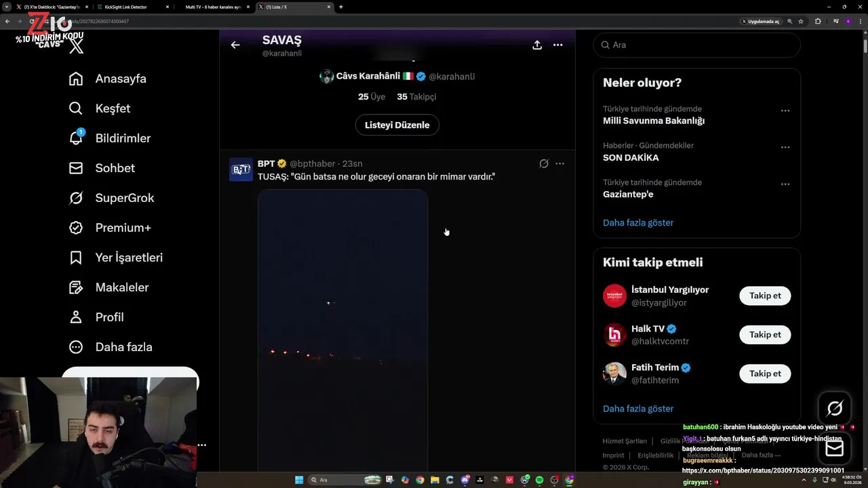Show more trends via Daha fazla göster
Image resolution: width=868 pixels, height=488 pixels.
click(638, 222)
